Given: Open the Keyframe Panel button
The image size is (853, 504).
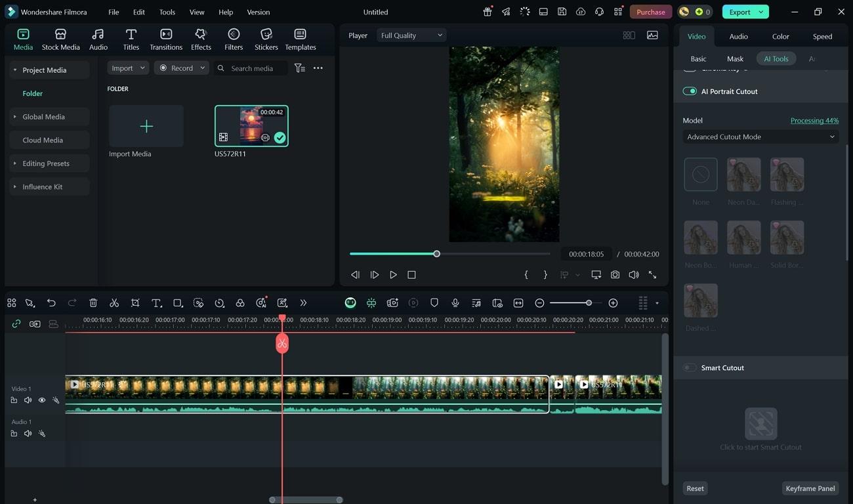Looking at the screenshot, I should [810, 488].
